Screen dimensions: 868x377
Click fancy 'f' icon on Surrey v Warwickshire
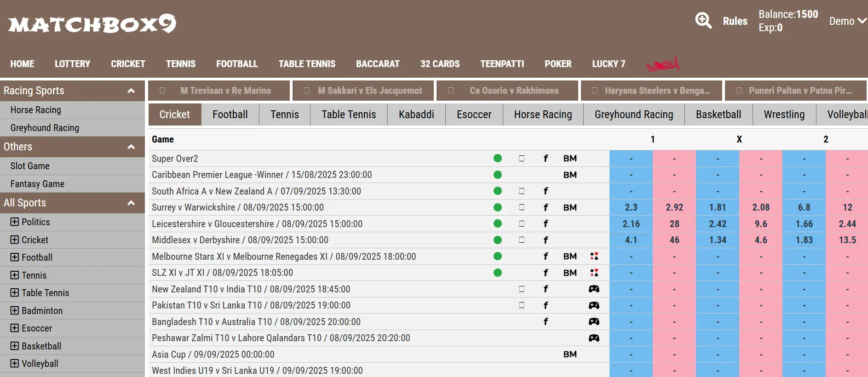[546, 207]
